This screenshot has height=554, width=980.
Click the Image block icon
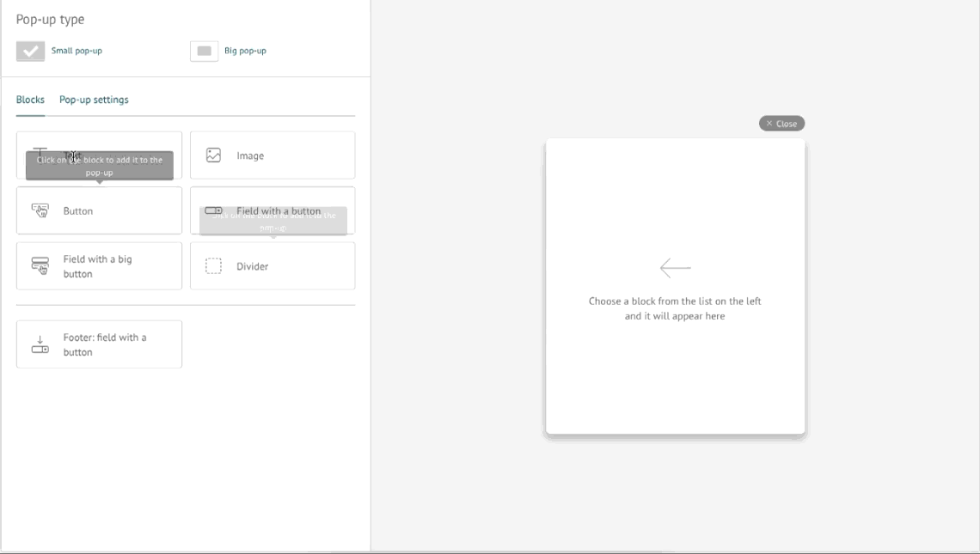click(x=213, y=155)
